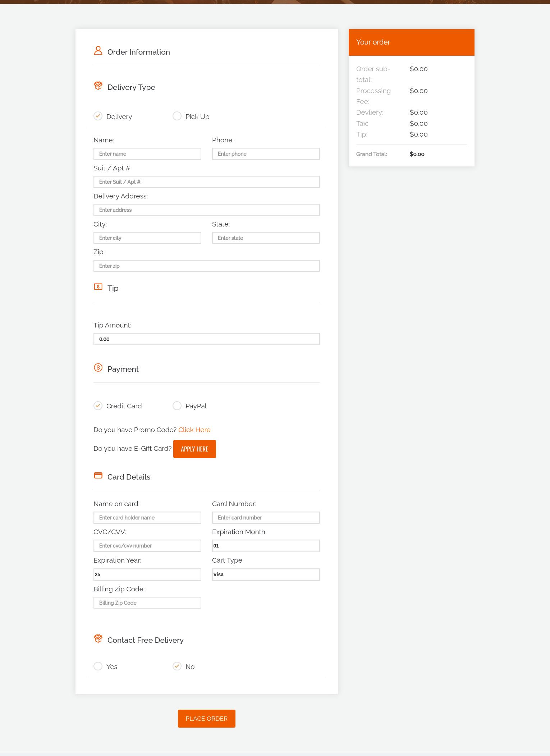550x756 pixels.
Task: Click the 'Do you have E-Gift Card?' text
Action: (x=133, y=449)
